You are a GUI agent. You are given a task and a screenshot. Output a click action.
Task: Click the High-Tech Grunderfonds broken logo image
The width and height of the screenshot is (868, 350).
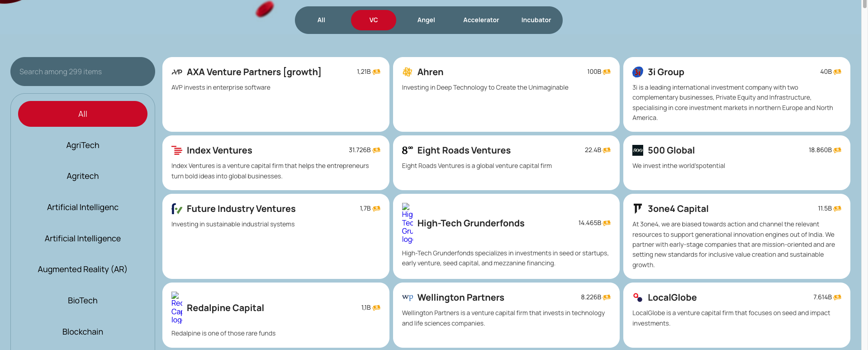(408, 223)
